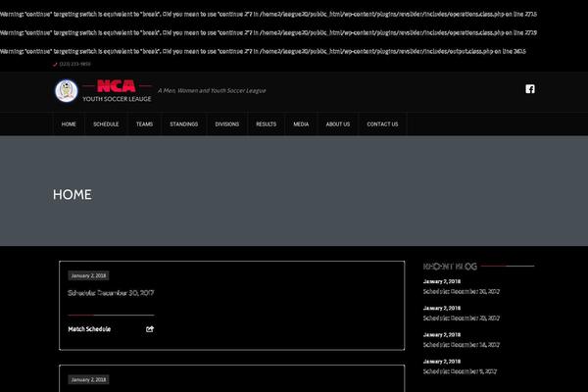
Task: Click the round league crest logo
Action: 67,90
